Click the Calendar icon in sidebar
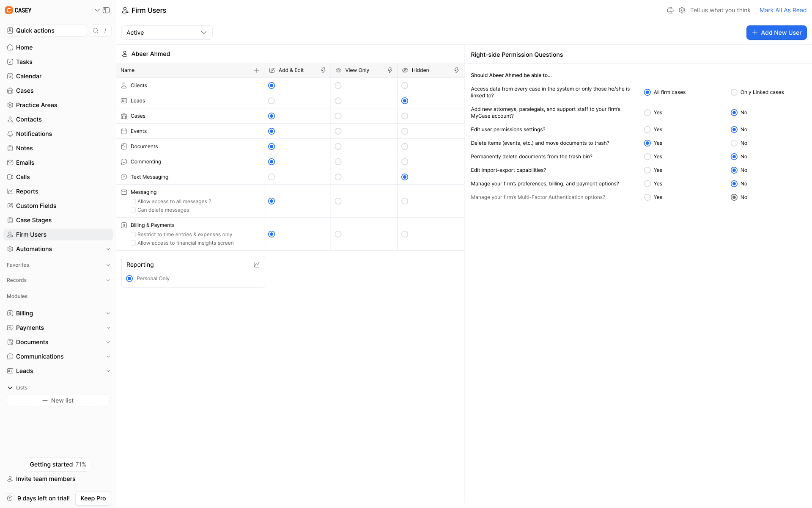812x508 pixels. tap(10, 76)
